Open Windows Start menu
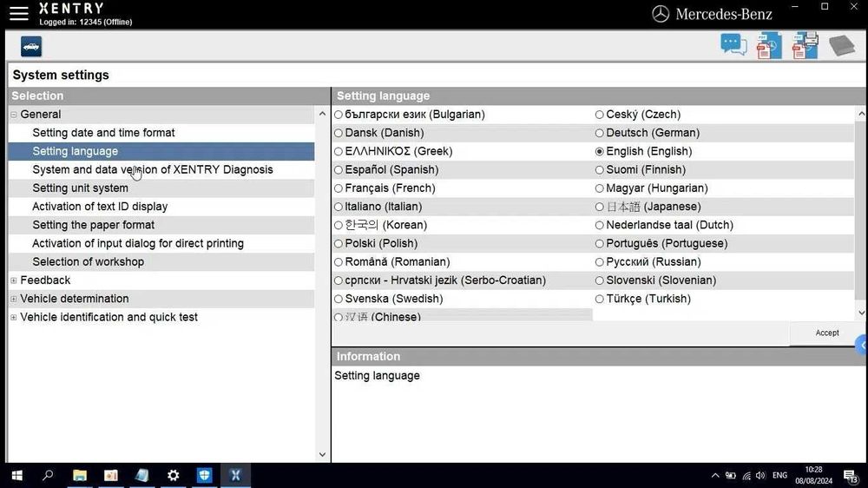868x488 pixels. click(17, 475)
